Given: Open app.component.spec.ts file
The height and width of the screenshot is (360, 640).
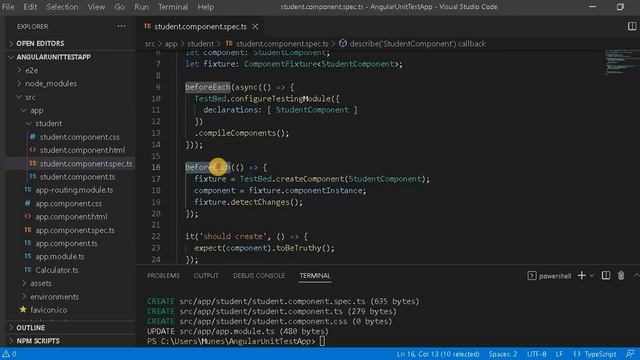Looking at the screenshot, I should (75, 230).
